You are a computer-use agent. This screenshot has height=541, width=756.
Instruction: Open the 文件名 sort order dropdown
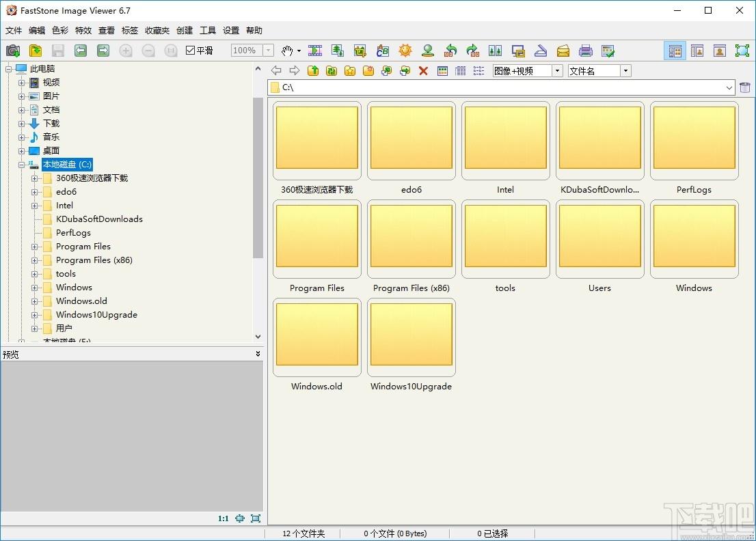tap(626, 71)
